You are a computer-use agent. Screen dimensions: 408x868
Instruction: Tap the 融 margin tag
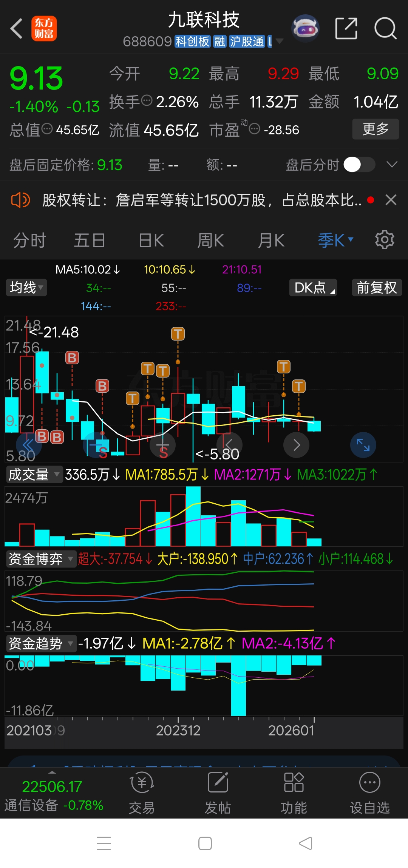point(219,41)
